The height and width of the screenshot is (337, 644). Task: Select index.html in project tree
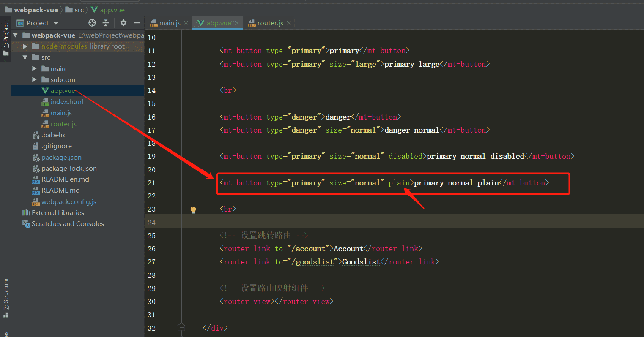click(x=67, y=101)
